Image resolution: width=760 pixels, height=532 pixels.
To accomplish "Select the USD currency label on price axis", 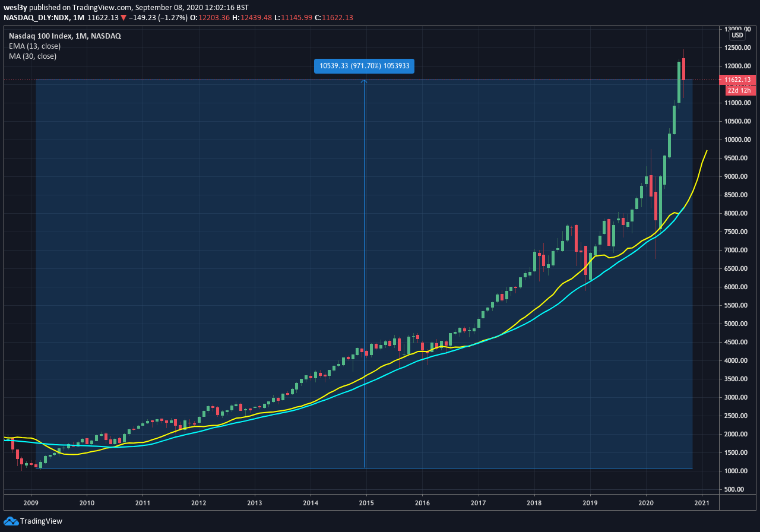I will (737, 35).
